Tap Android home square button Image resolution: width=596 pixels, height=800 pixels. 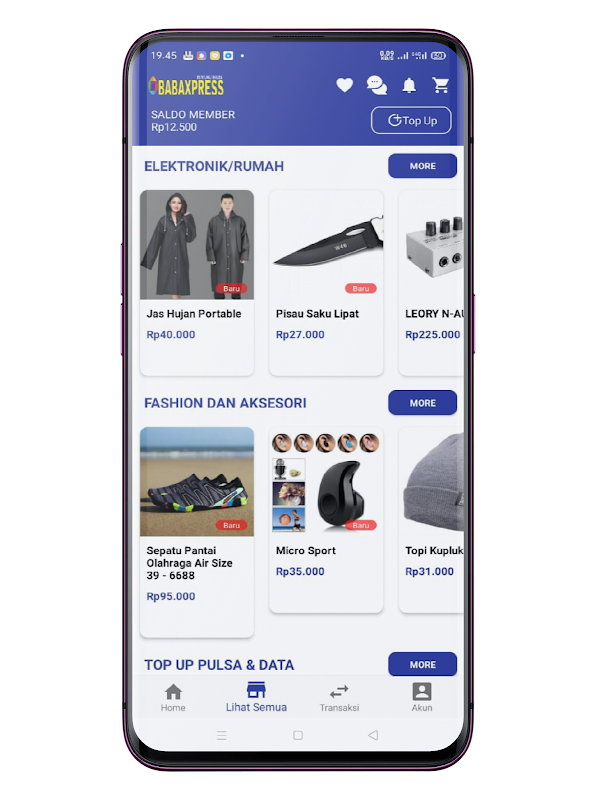298,735
